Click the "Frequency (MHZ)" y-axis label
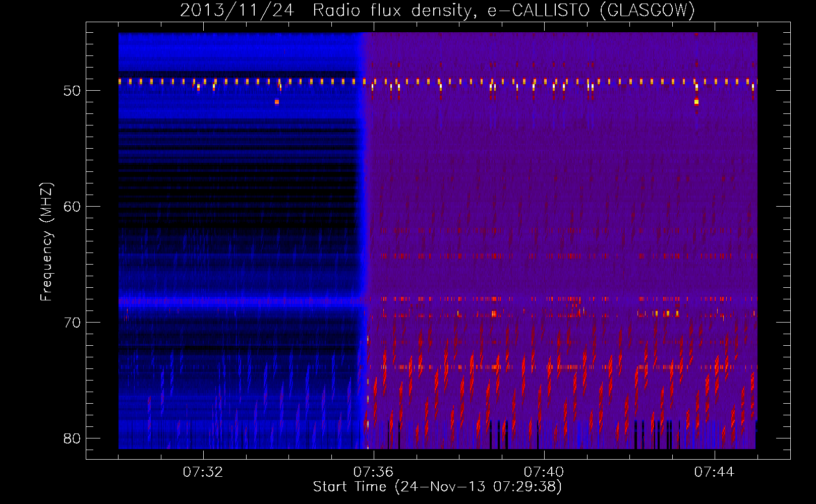The image size is (816, 504). tap(46, 242)
